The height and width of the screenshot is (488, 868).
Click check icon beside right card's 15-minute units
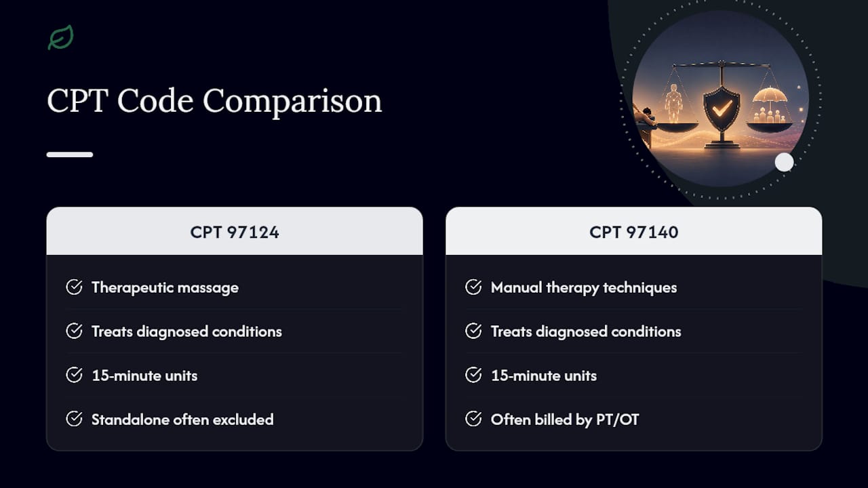(x=473, y=375)
